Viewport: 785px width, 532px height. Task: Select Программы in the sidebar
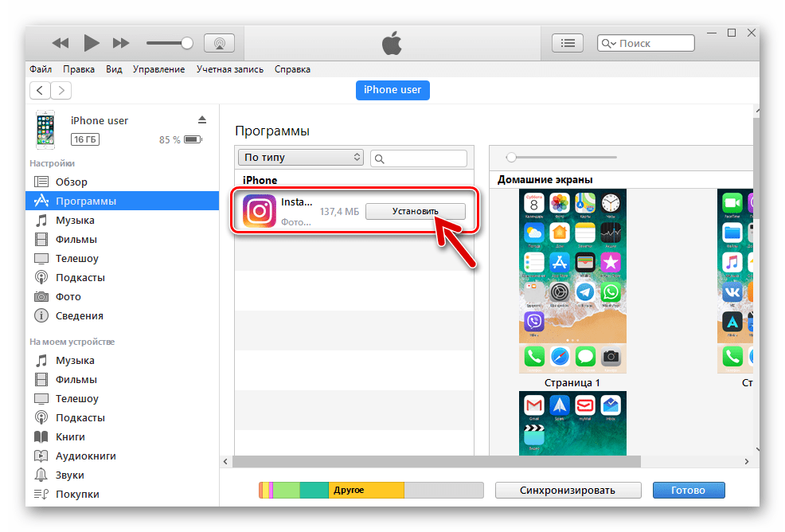click(x=122, y=201)
